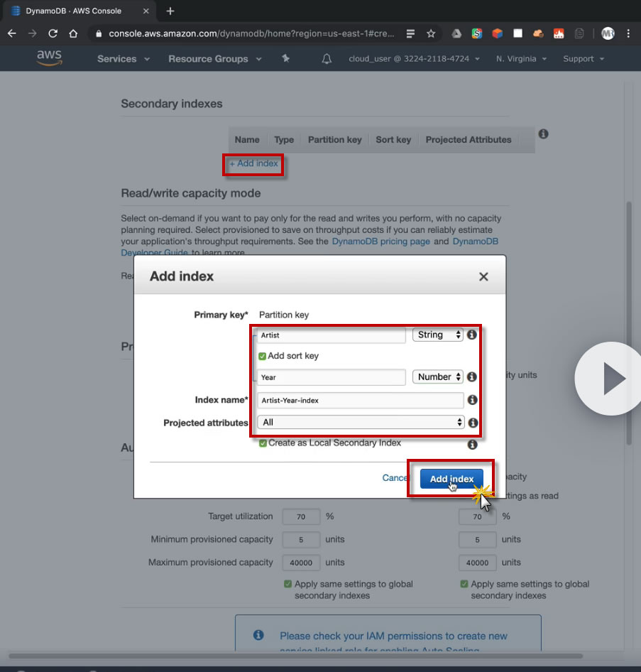Toggle left Apply same settings to global indexes checkbox

click(287, 584)
